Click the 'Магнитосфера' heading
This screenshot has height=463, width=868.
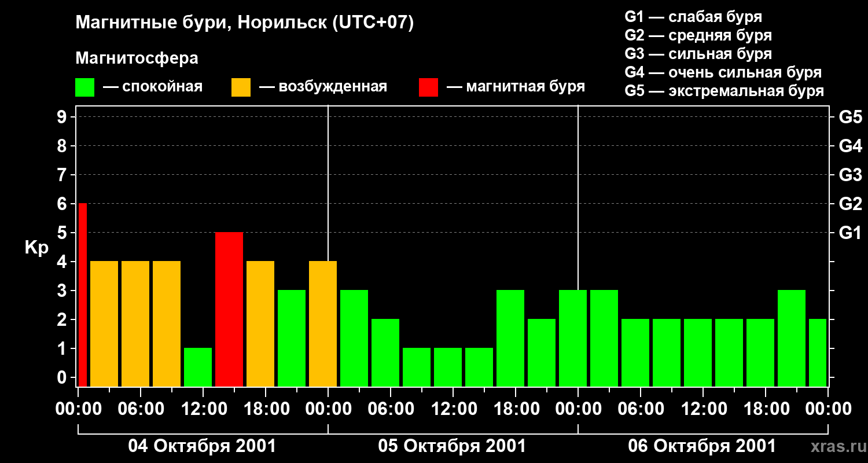(x=137, y=58)
